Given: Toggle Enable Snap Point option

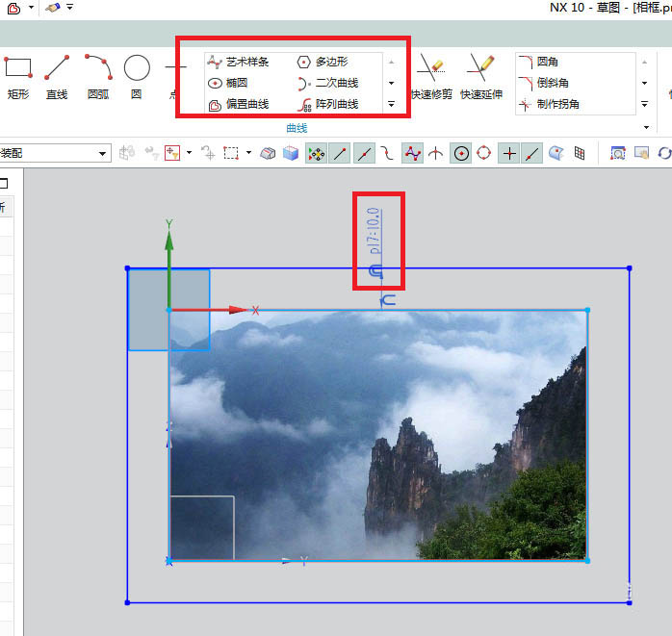Looking at the screenshot, I should 317,153.
